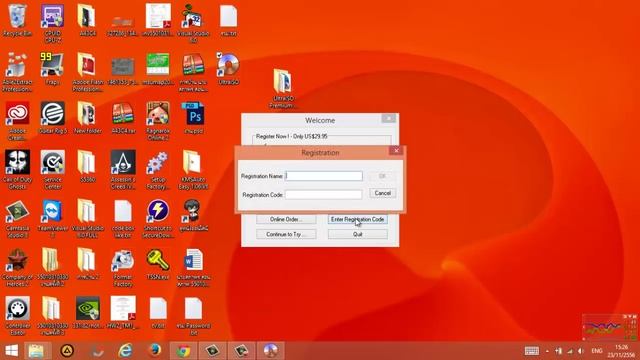Image resolution: width=640 pixels, height=360 pixels.
Task: Click Enter Registration Code button
Action: coord(358,220)
